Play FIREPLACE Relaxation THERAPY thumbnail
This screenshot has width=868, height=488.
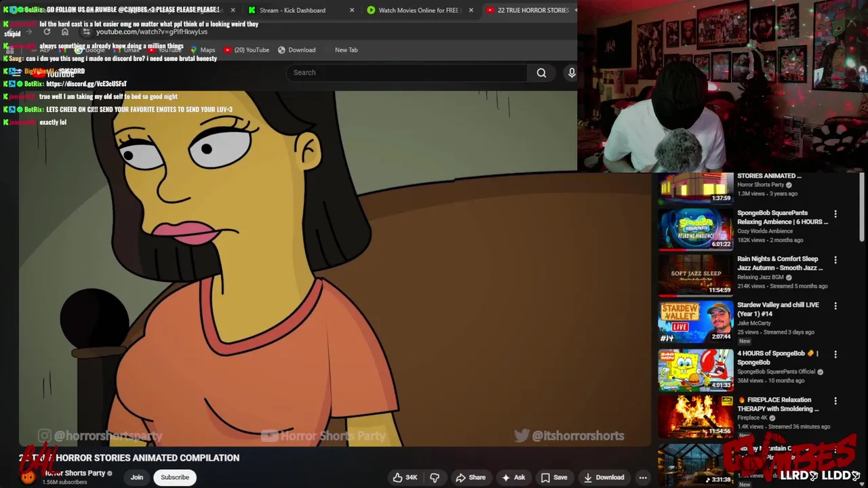click(696, 416)
